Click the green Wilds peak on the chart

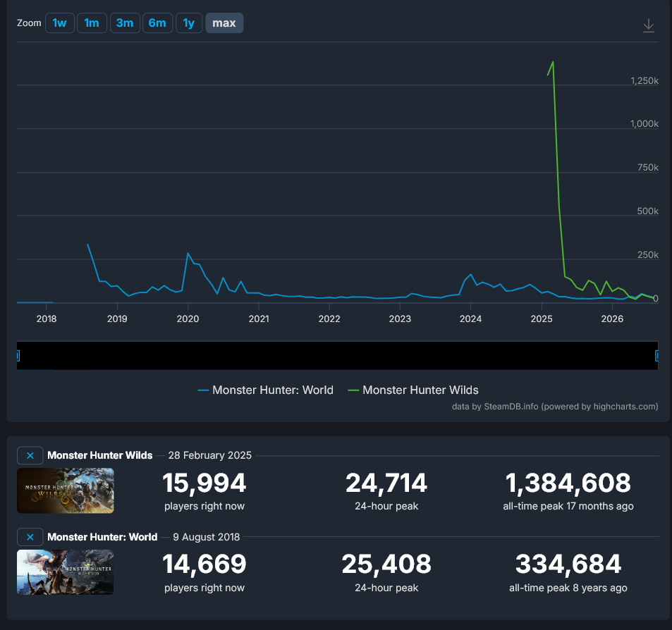(553, 63)
